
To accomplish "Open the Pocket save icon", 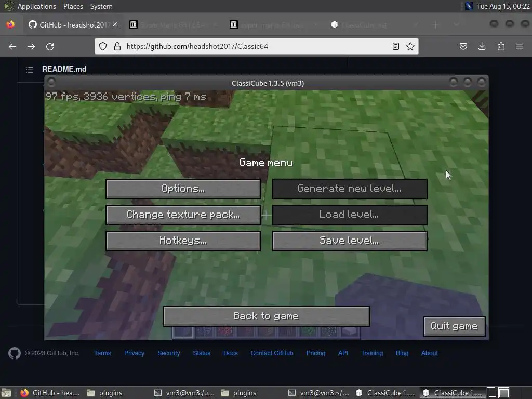I will [x=463, y=46].
